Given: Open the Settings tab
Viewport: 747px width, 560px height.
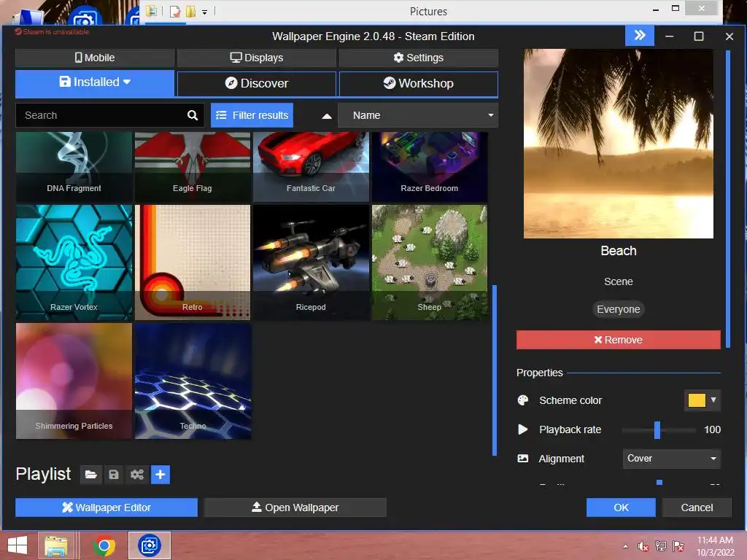Looking at the screenshot, I should [418, 58].
